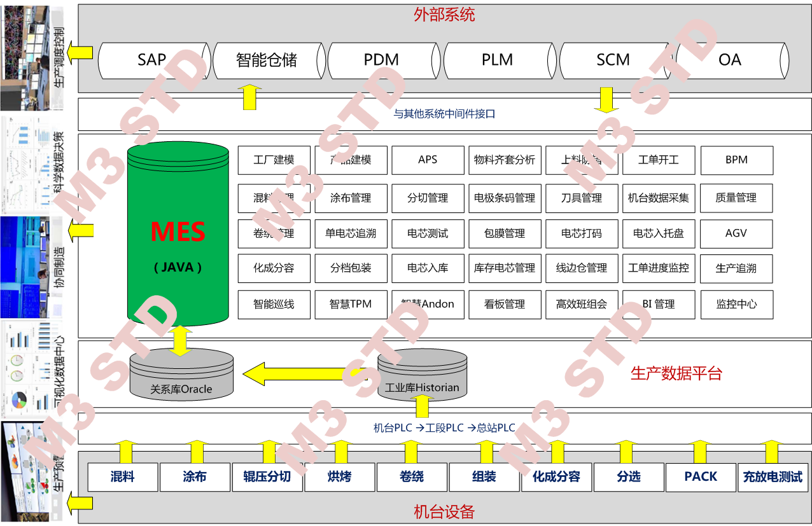Click the double-headed arrow below the MES cylinder

(181, 341)
